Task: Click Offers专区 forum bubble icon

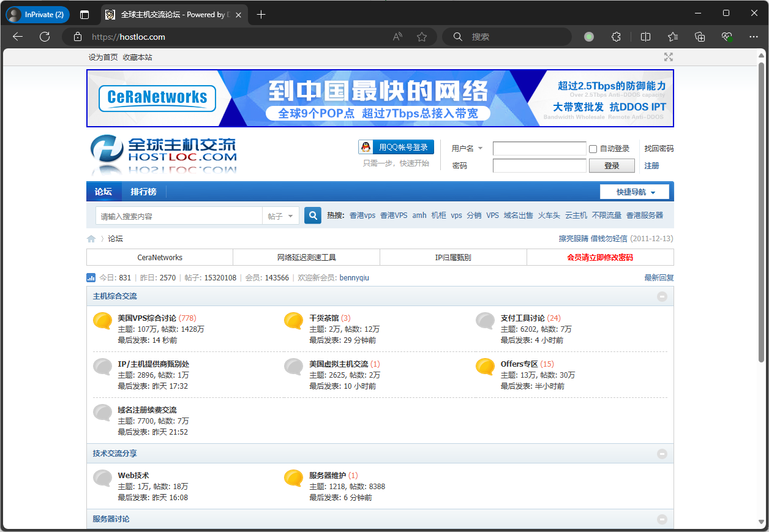Action: click(486, 367)
